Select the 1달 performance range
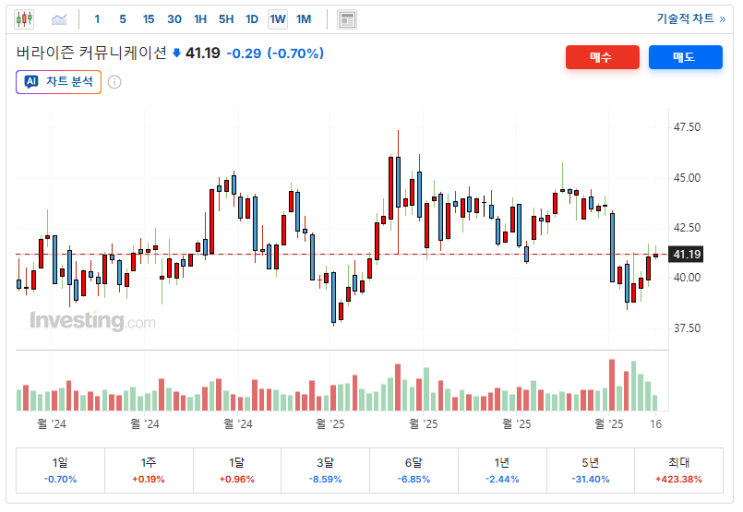The image size is (743, 512). tap(237, 470)
